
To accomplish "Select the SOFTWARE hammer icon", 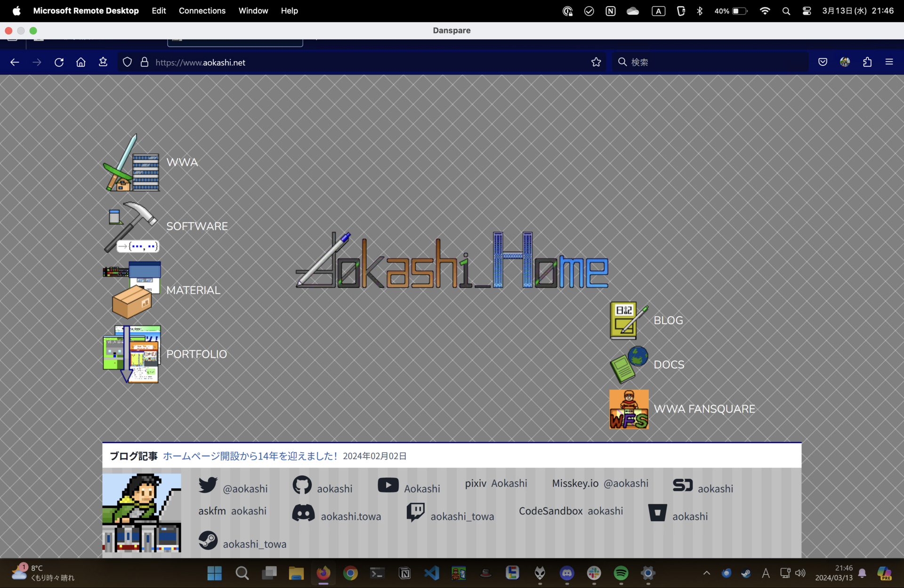I will tap(132, 227).
